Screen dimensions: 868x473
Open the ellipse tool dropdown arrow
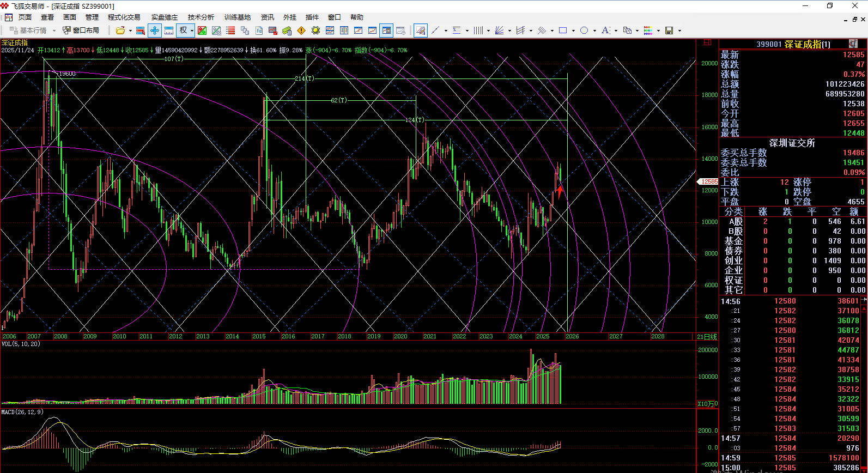(x=594, y=31)
